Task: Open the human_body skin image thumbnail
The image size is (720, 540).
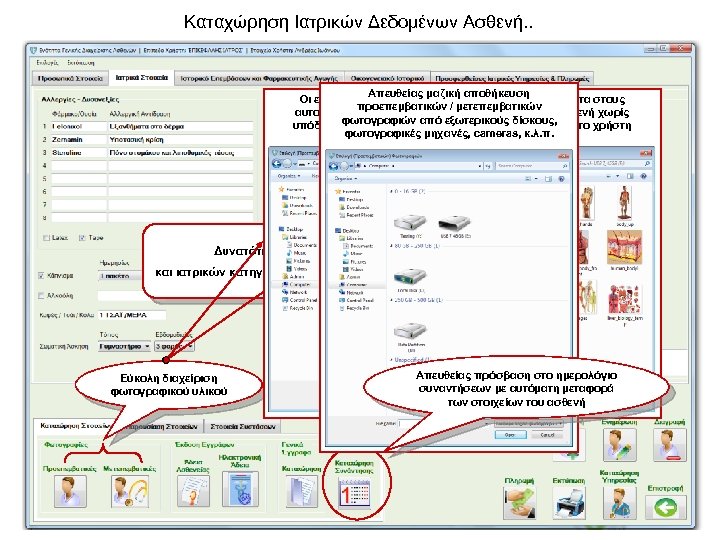Action: [624, 248]
